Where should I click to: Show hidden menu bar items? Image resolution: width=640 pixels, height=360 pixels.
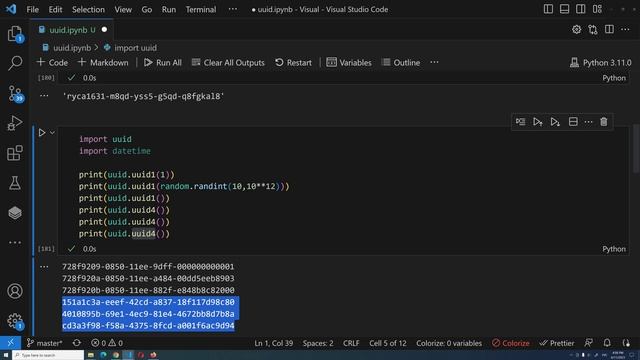[x=233, y=9]
